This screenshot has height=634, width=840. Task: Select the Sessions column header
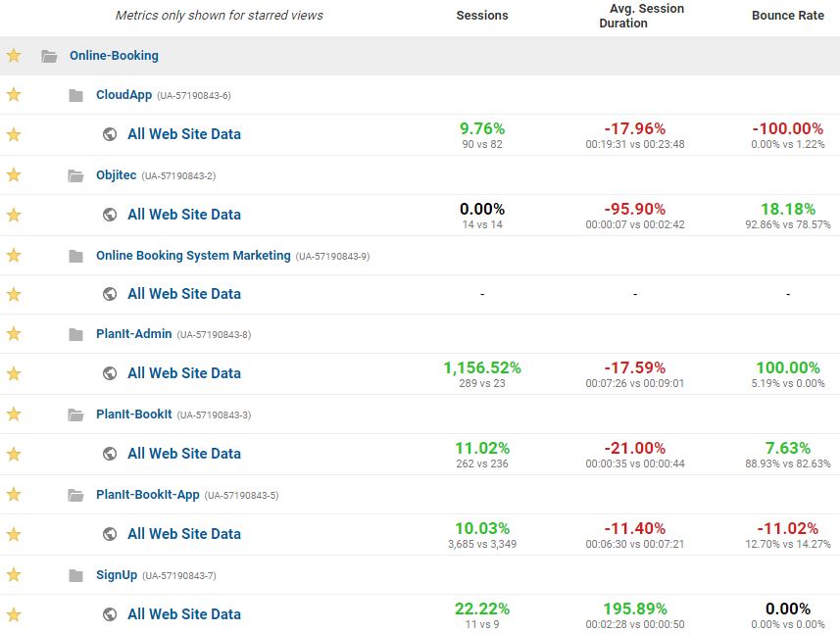[482, 16]
